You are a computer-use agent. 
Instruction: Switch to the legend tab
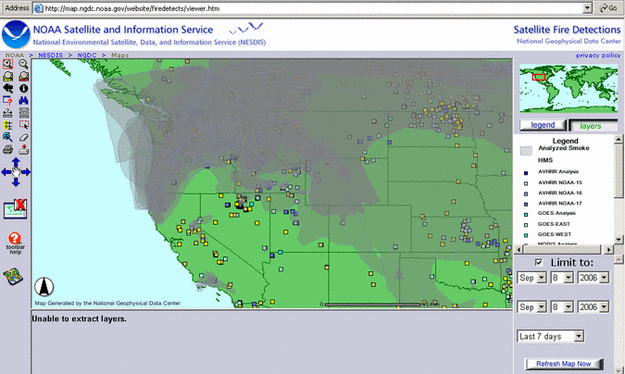point(542,125)
